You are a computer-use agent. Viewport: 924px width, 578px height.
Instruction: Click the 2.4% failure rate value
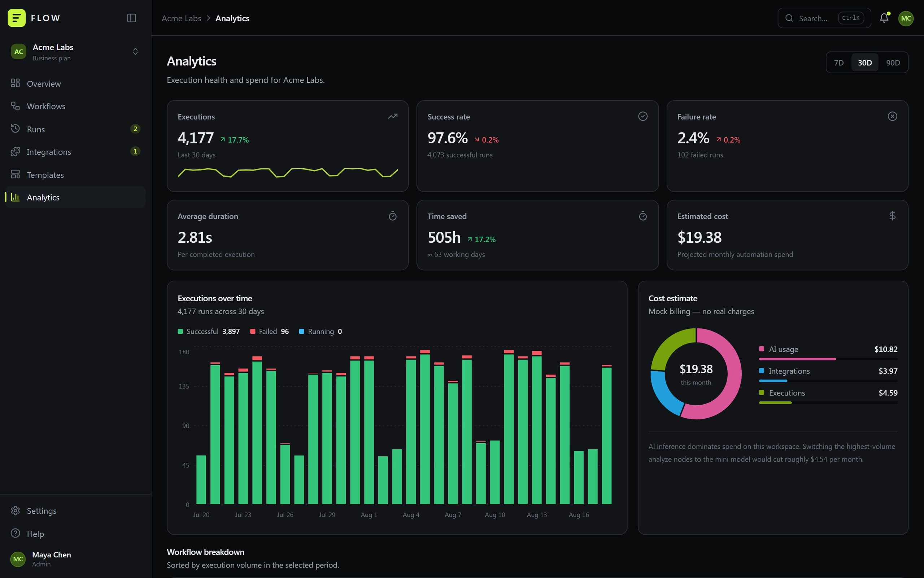tap(693, 138)
